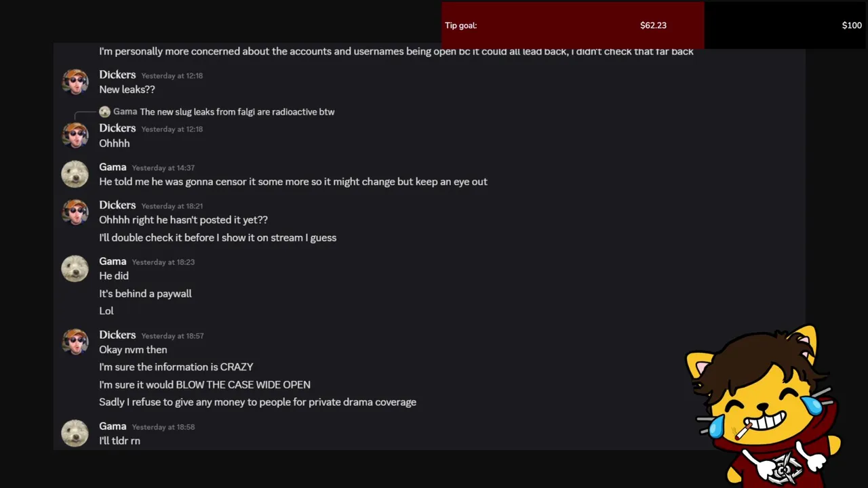This screenshot has height=488, width=868.
Task: Click the "Yesterday at 18:23" timestamp
Action: pos(163,262)
